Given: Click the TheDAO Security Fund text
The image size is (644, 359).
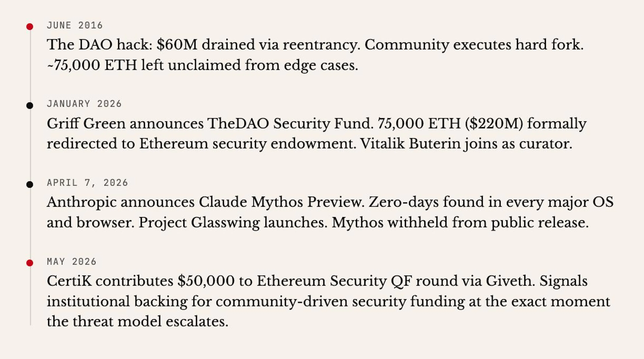Looking at the screenshot, I should tap(290, 124).
